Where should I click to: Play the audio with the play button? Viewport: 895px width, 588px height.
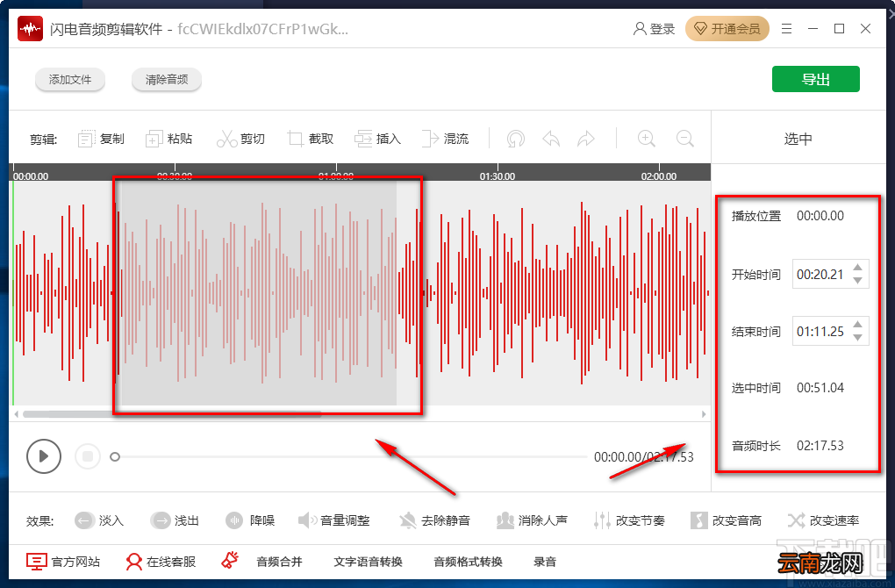coord(43,456)
